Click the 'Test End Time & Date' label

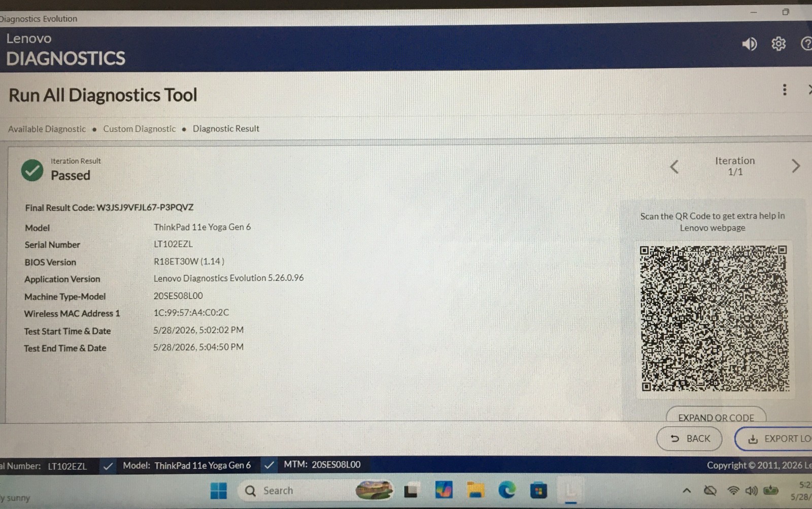click(x=65, y=348)
